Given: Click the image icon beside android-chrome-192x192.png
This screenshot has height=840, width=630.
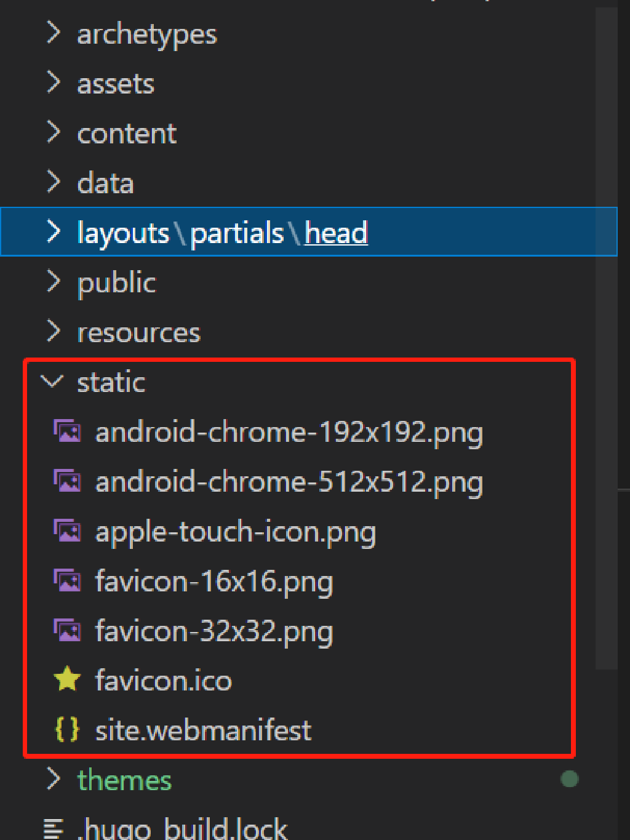Looking at the screenshot, I should 67,431.
